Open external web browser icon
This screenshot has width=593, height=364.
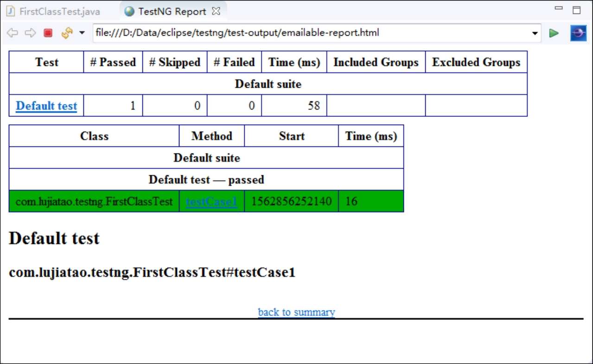point(578,33)
